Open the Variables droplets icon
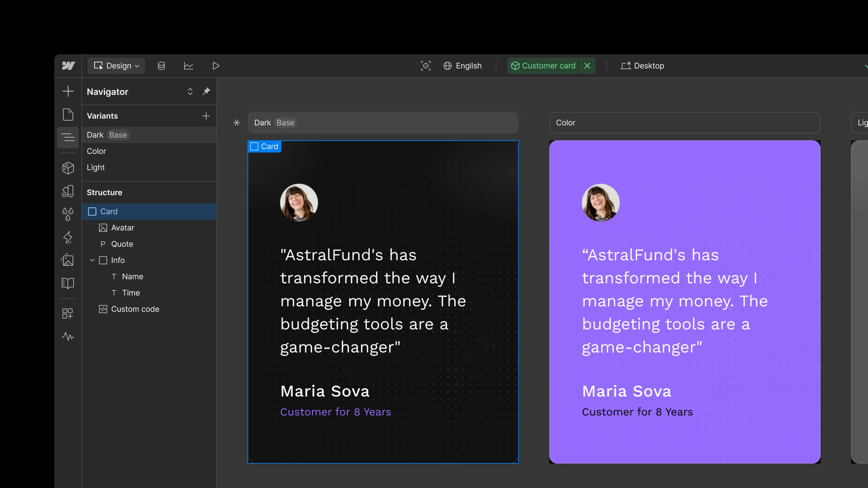868x488 pixels. [68, 214]
